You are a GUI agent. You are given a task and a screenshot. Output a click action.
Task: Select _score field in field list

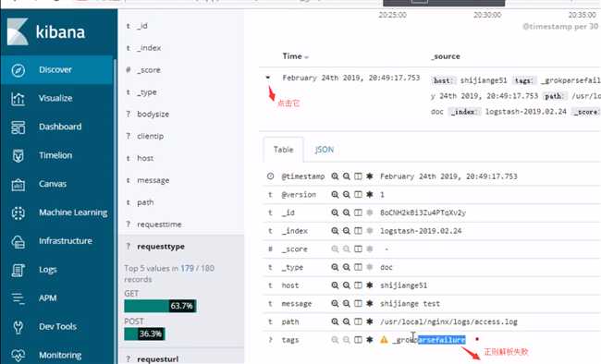point(149,70)
